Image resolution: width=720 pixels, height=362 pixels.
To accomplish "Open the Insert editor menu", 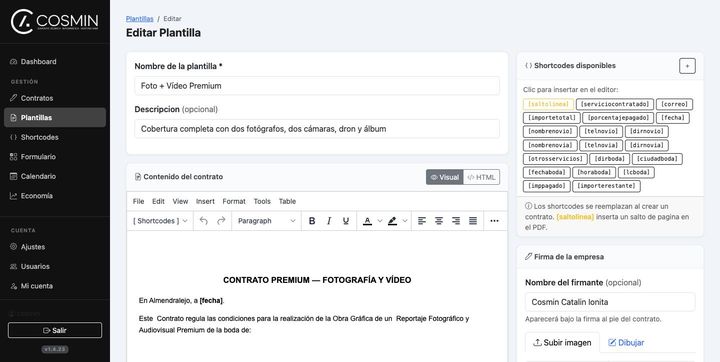I will [x=205, y=201].
